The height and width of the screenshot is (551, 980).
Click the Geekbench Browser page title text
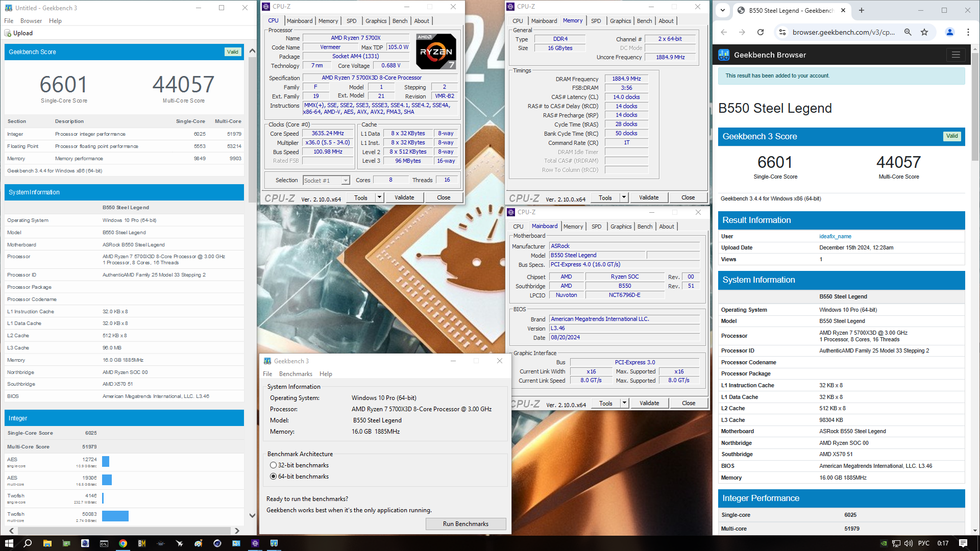click(770, 55)
